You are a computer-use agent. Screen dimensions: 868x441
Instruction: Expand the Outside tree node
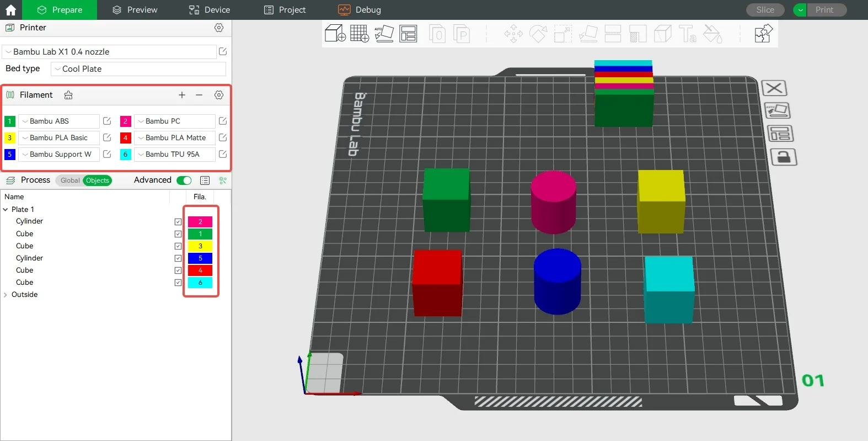click(x=6, y=295)
